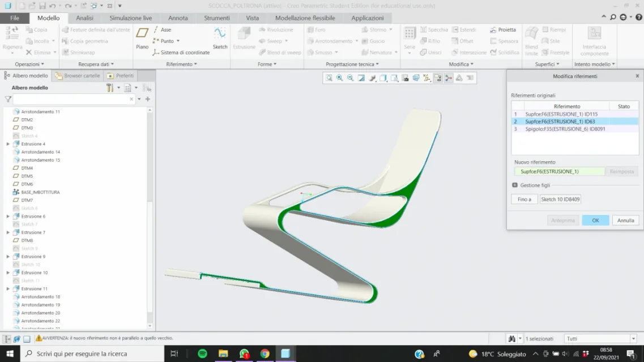Confirm with the OK button

(595, 220)
